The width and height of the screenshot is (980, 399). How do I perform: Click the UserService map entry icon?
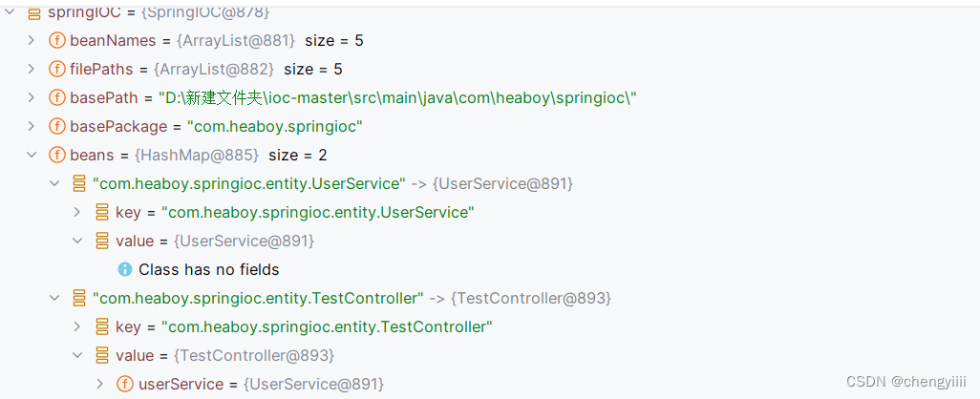[79, 183]
